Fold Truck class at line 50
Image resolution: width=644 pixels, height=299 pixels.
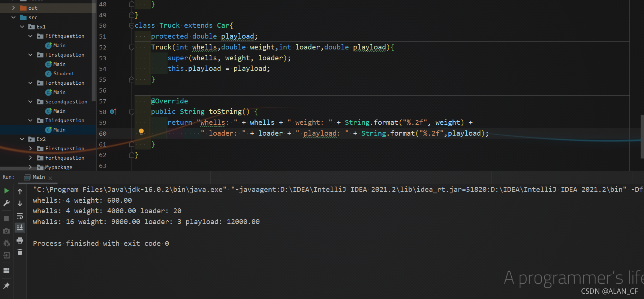(x=132, y=25)
